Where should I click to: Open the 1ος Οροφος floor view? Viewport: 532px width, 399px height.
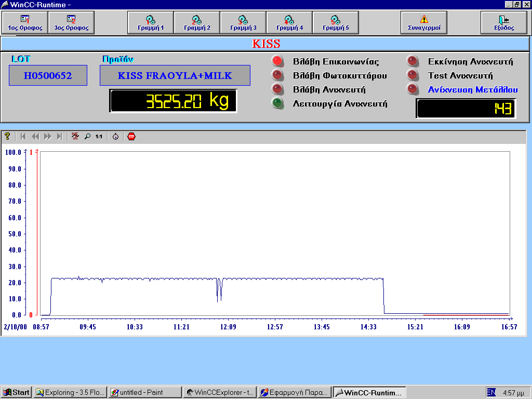pos(25,23)
